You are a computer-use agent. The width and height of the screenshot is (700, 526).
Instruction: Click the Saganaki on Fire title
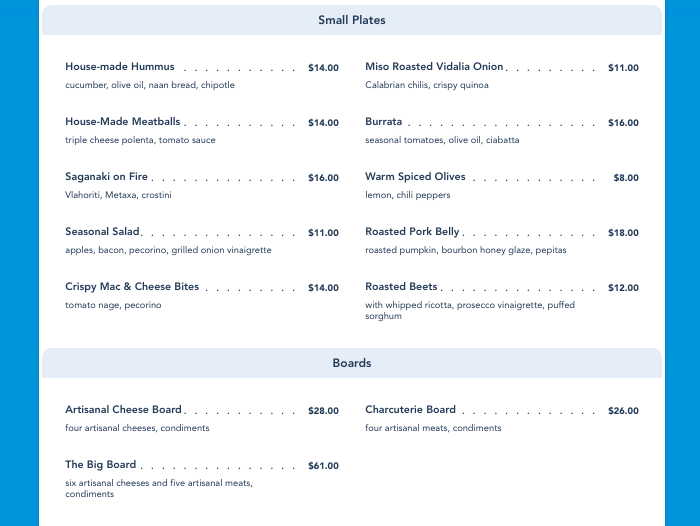pos(106,177)
